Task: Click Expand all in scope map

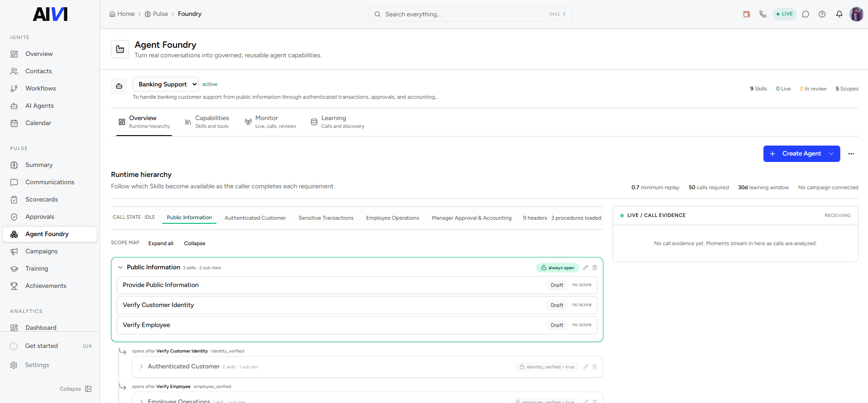Action: [161, 243]
